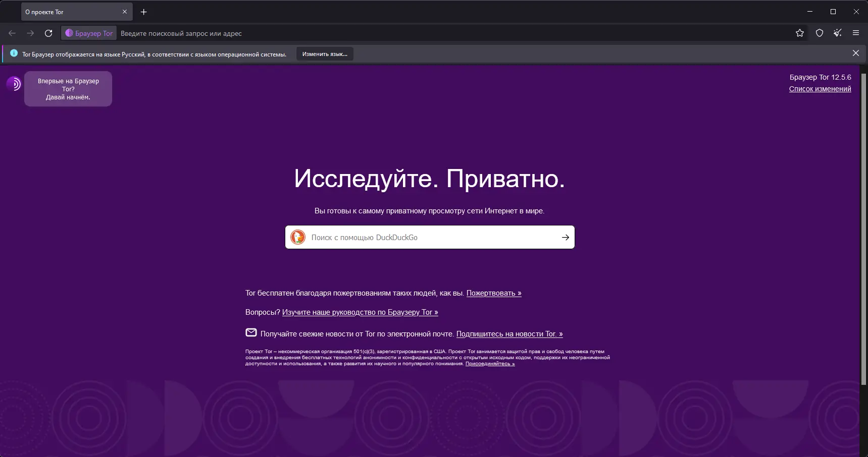Minimize the browser window
Viewport: 868px width, 457px height.
810,12
